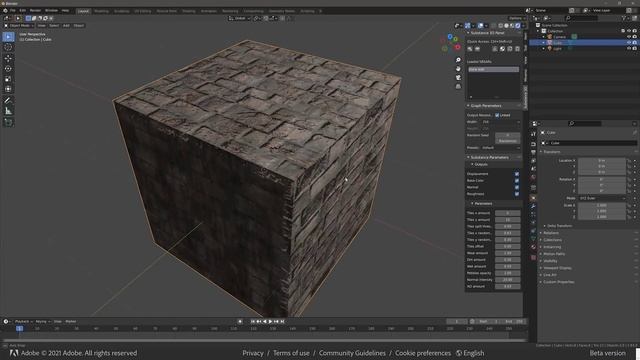
Task: Switch to the UV Editing workspace tab
Action: pos(143,11)
